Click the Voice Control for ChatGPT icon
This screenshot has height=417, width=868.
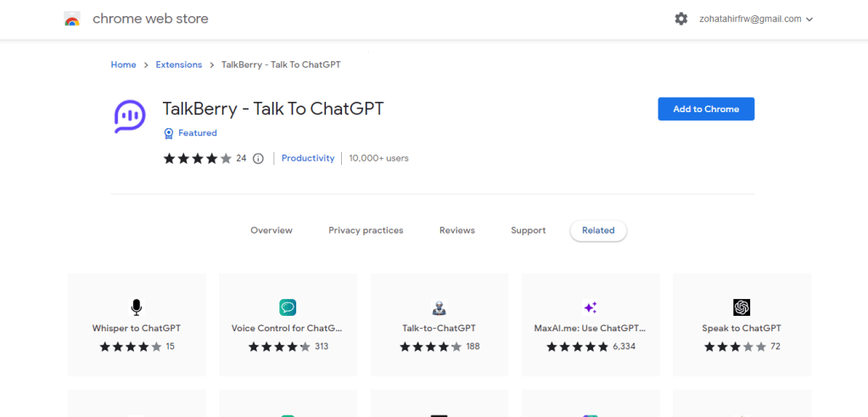click(287, 307)
